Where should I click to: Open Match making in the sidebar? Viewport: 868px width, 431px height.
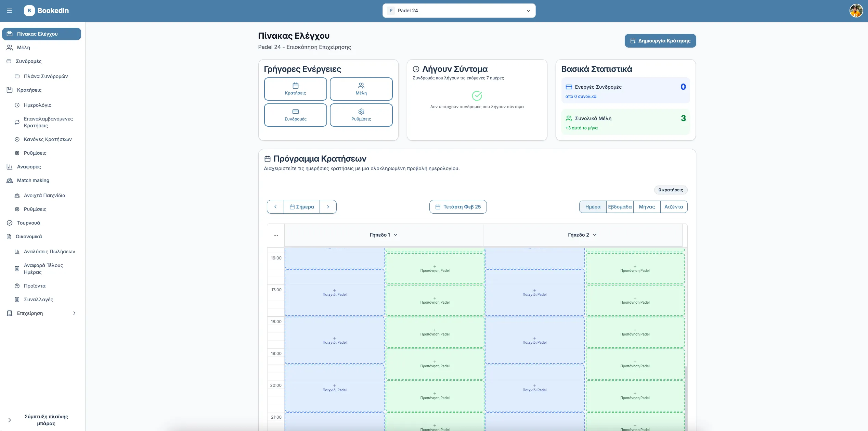pyautogui.click(x=33, y=180)
